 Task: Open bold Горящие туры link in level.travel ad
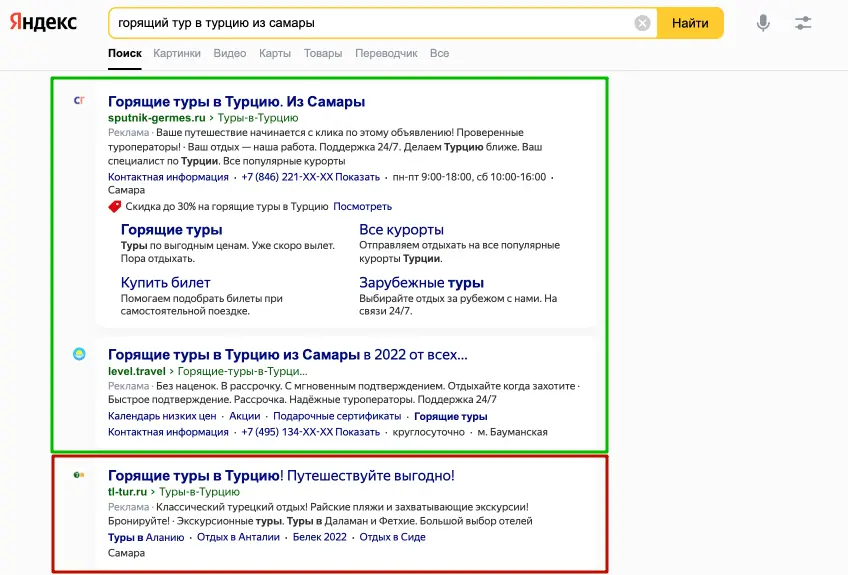(x=450, y=416)
